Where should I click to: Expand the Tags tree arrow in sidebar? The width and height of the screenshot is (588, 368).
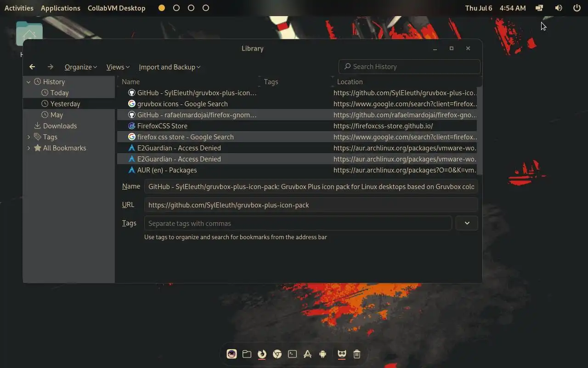coord(28,137)
